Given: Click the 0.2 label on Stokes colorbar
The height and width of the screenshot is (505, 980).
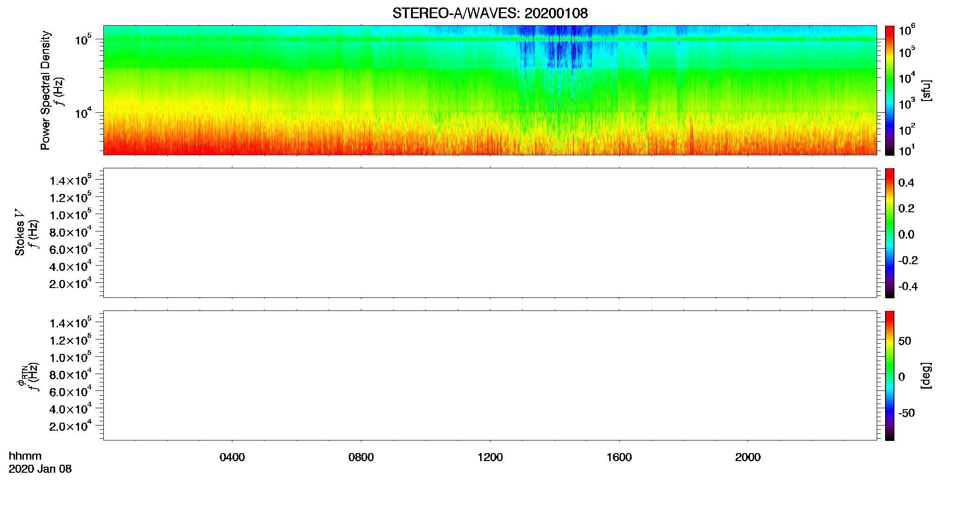Looking at the screenshot, I should 906,209.
